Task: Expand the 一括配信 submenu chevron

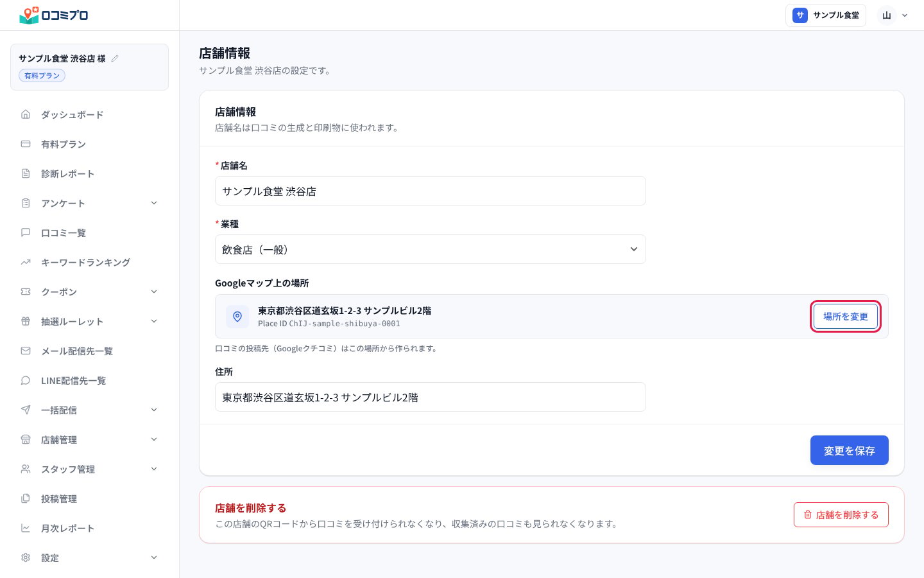Action: (x=154, y=410)
